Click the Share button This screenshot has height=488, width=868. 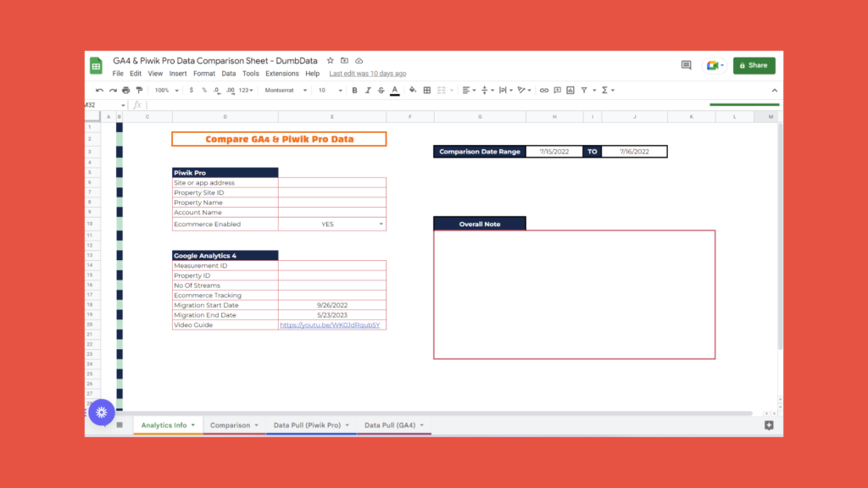754,65
